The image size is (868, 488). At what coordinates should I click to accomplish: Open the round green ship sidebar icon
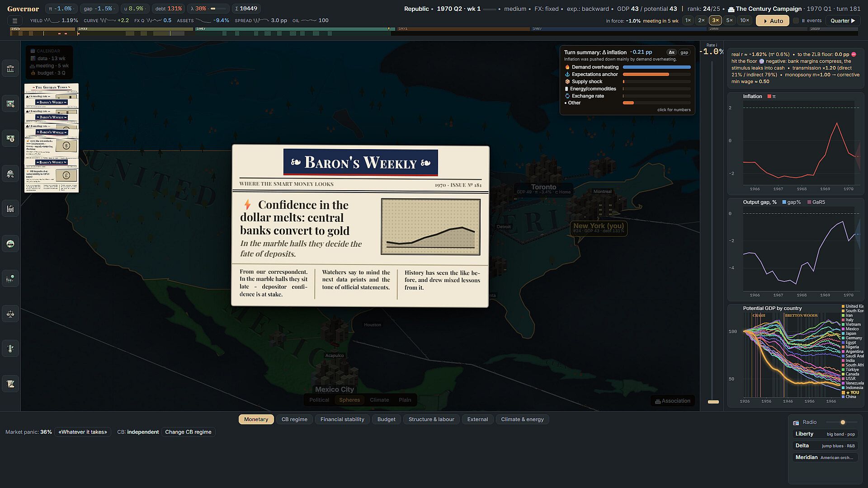[x=10, y=244]
